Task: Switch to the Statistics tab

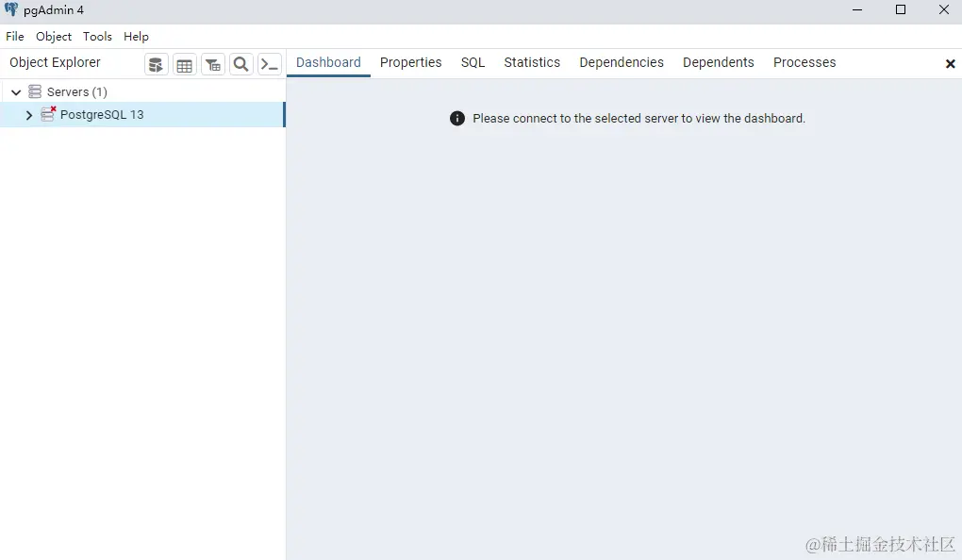Action: click(x=532, y=62)
